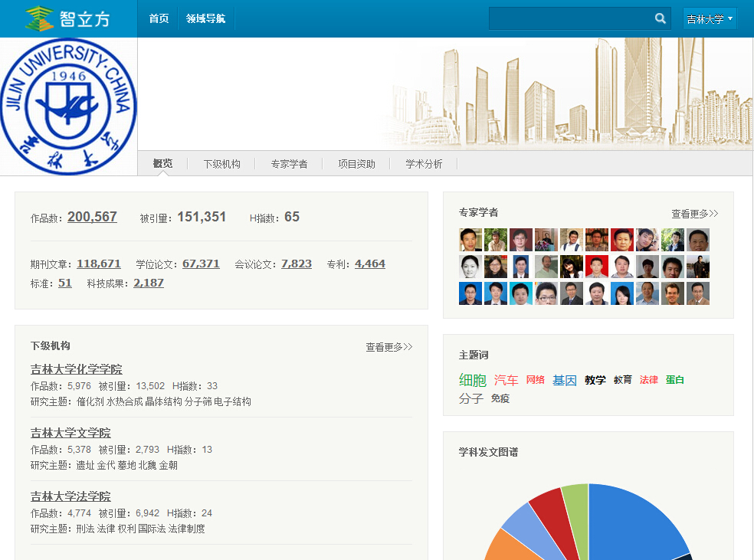Switch to the 下级机构 tab
This screenshot has height=560, width=754.
221,164
